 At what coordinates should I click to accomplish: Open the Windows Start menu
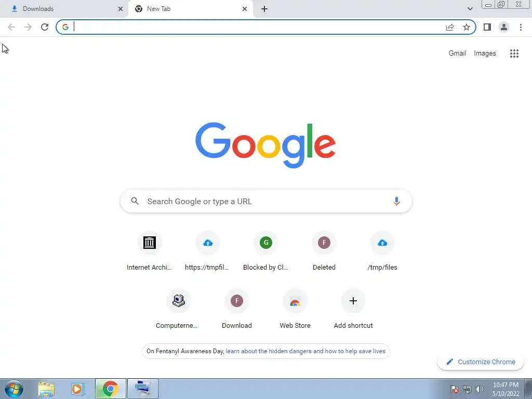(14, 389)
